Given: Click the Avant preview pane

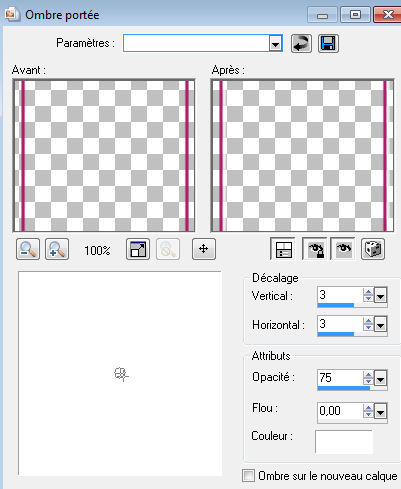Looking at the screenshot, I should point(104,156).
